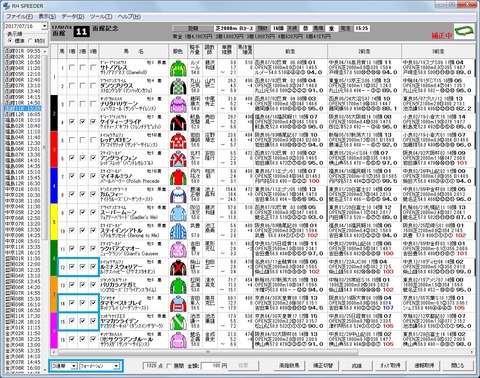The width and height of the screenshot is (480, 378).
Task: Open the 3連単 bet type dropdown
Action: [74, 366]
